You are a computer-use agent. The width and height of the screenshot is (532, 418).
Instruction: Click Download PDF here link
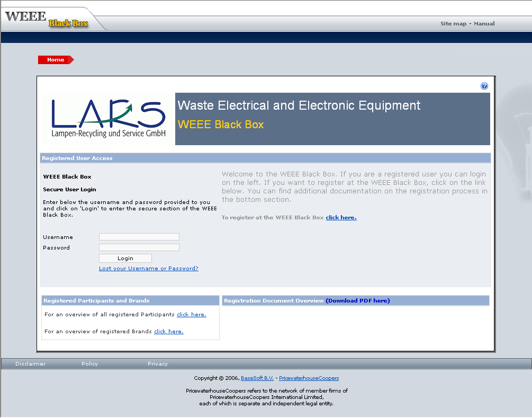[358, 300]
